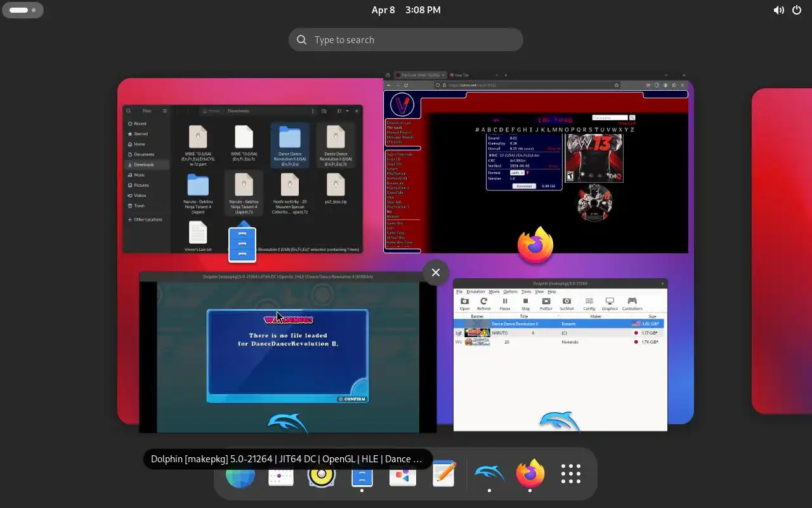Viewport: 812px width, 508px height.
Task: Open the Help menu in Dolphin
Action: 552,291
